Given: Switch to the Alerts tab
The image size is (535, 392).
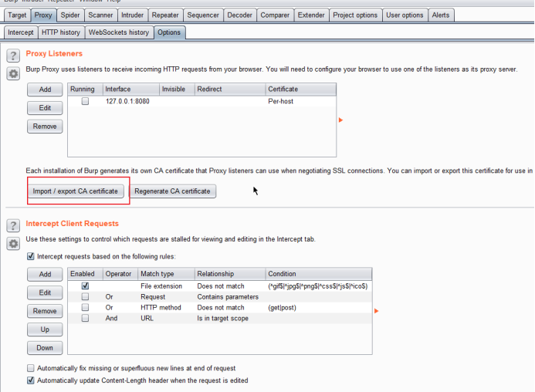Looking at the screenshot, I should 441,15.
